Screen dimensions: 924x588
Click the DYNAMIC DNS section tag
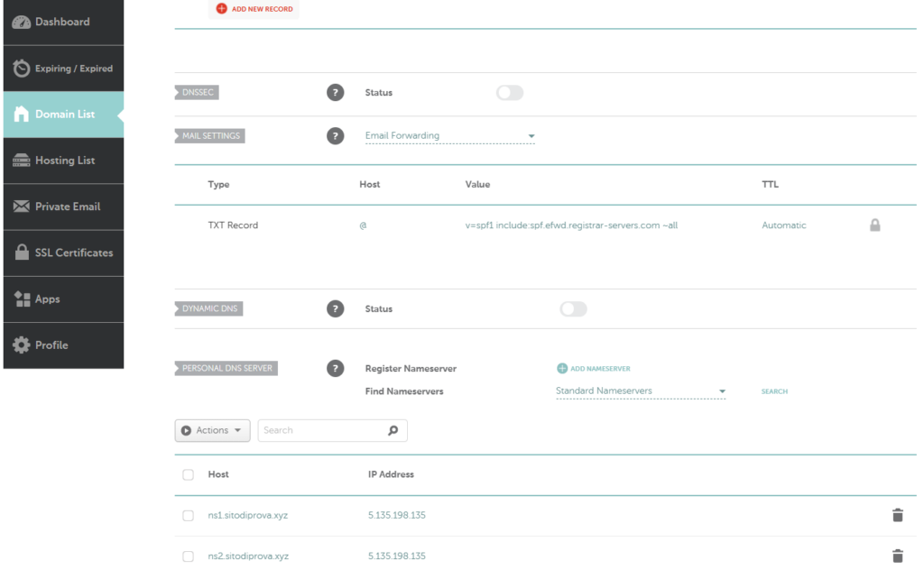click(x=208, y=308)
